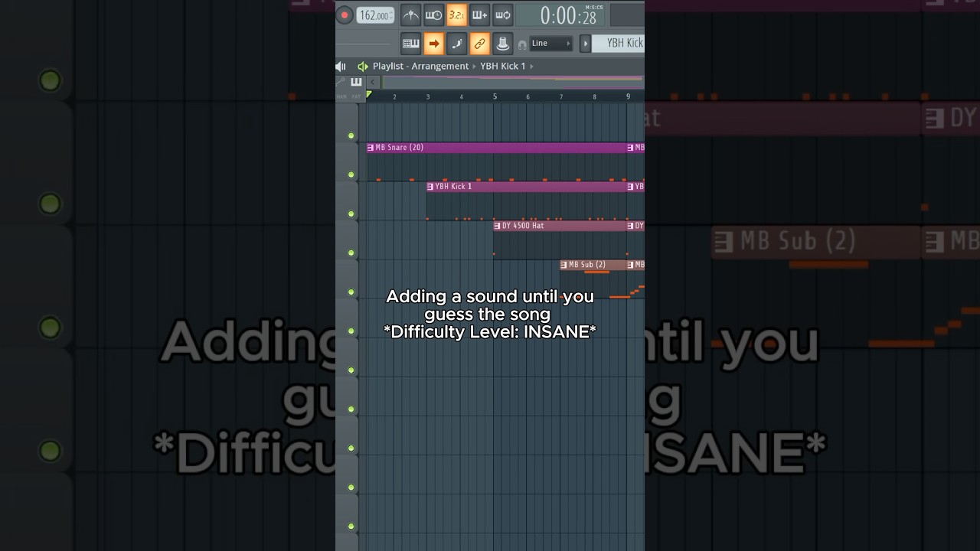Open YBH Kick 1 clip menu icon

(x=430, y=187)
